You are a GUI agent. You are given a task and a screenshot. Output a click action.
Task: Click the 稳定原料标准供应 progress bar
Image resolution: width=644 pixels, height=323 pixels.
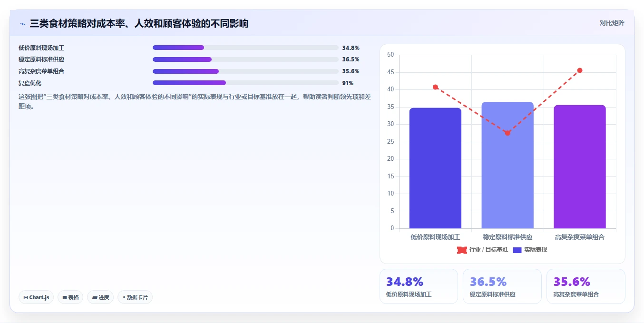tap(245, 59)
